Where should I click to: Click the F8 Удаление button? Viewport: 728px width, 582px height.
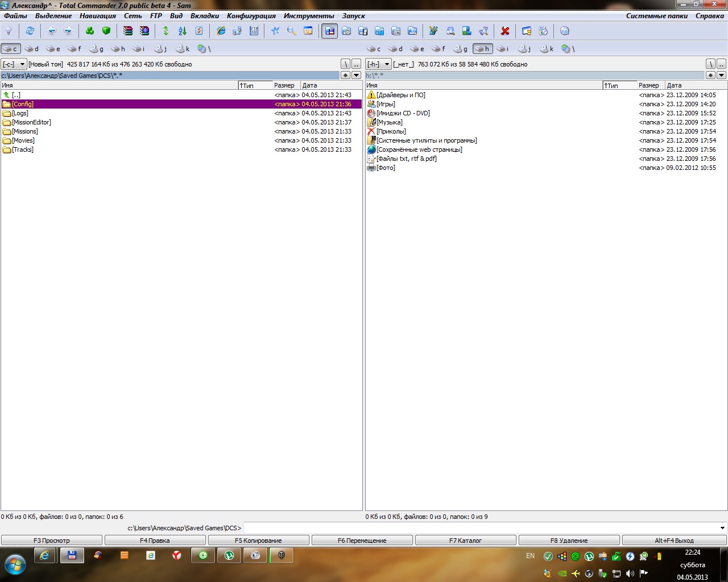click(x=569, y=541)
